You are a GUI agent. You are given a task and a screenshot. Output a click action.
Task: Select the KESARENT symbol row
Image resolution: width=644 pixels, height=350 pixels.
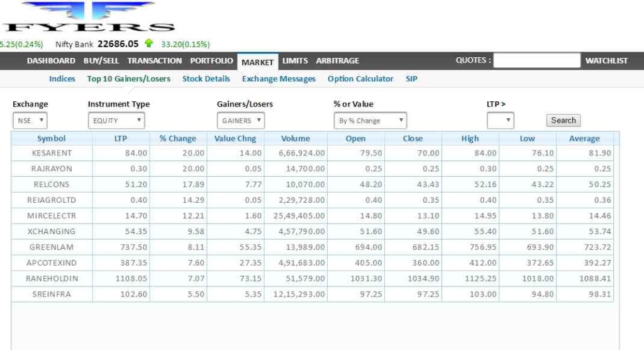52,153
